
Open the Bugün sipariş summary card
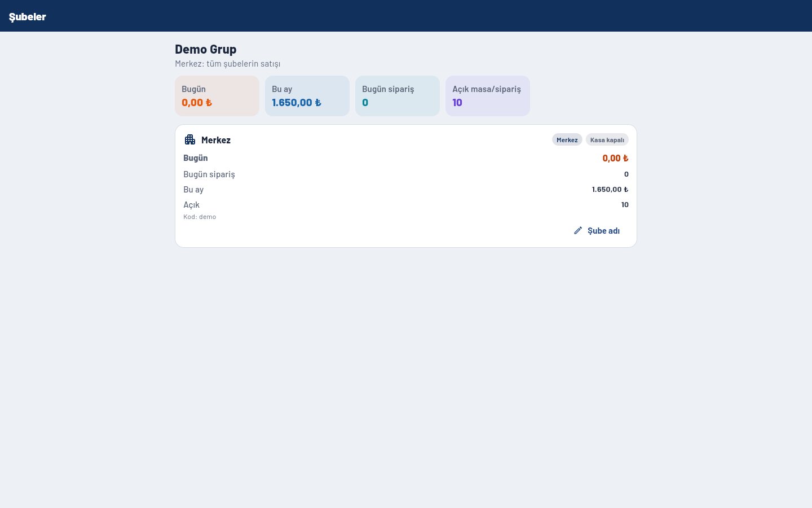(398, 96)
